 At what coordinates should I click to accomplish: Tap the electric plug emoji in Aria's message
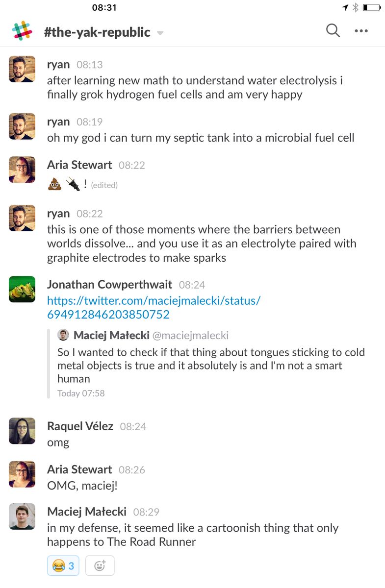click(x=73, y=185)
